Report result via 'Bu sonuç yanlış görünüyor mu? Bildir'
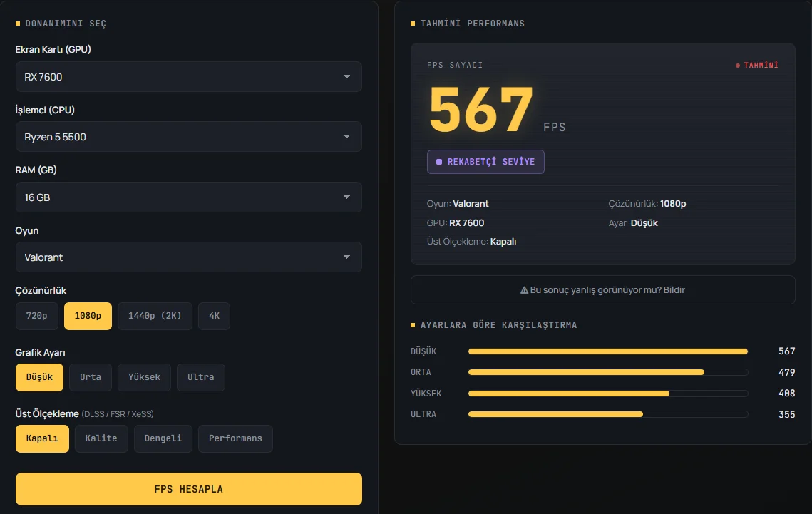The height and width of the screenshot is (514, 812). click(603, 290)
